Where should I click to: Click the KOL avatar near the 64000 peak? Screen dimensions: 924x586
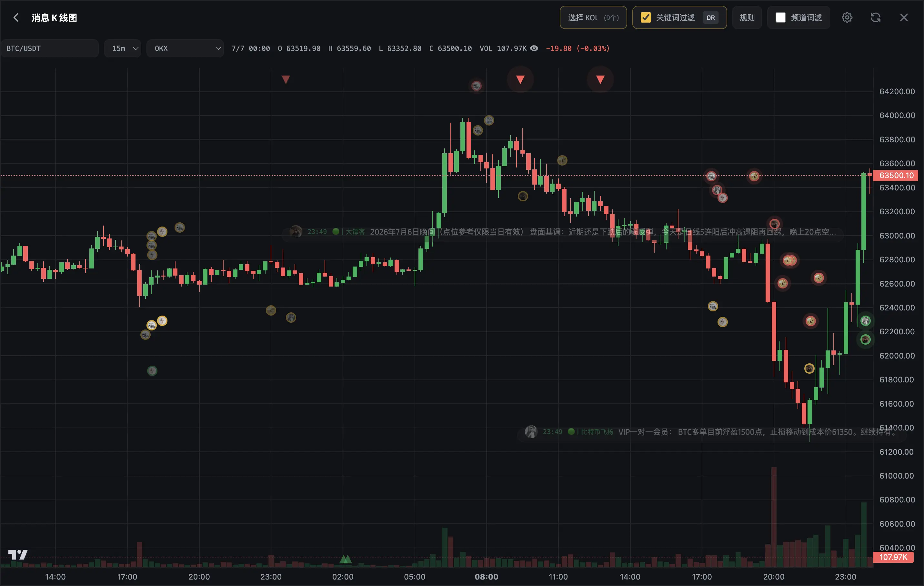pos(489,120)
